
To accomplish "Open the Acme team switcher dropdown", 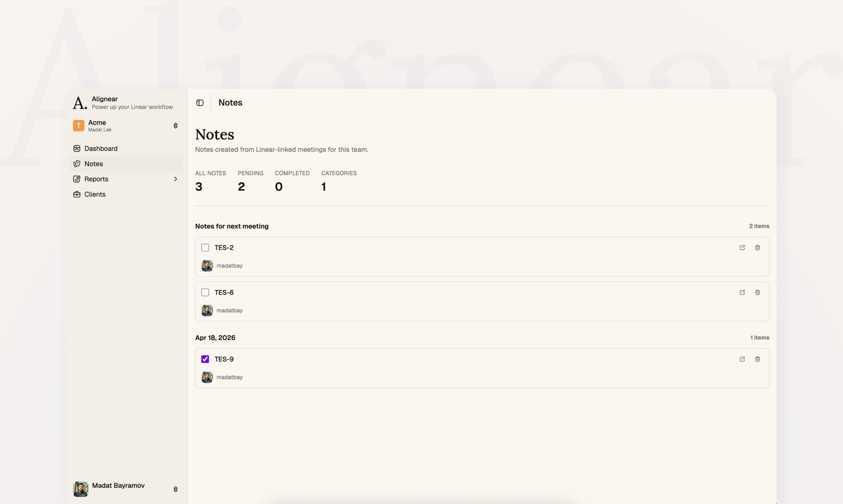I will point(176,126).
